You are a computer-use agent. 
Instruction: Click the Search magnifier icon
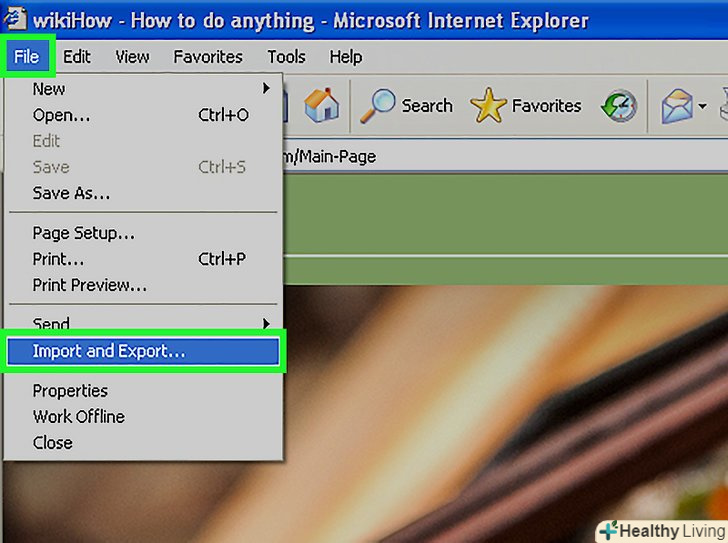(377, 106)
